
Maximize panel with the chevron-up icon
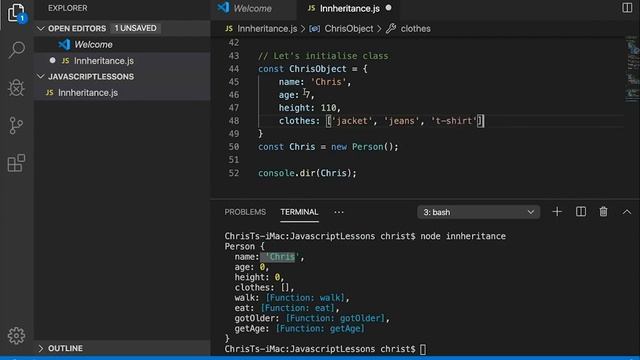(x=627, y=212)
